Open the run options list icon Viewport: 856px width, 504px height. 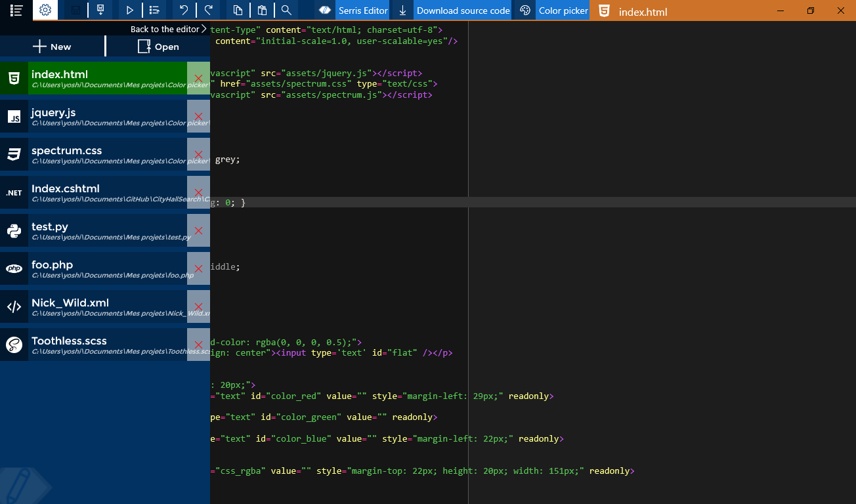[x=154, y=10]
